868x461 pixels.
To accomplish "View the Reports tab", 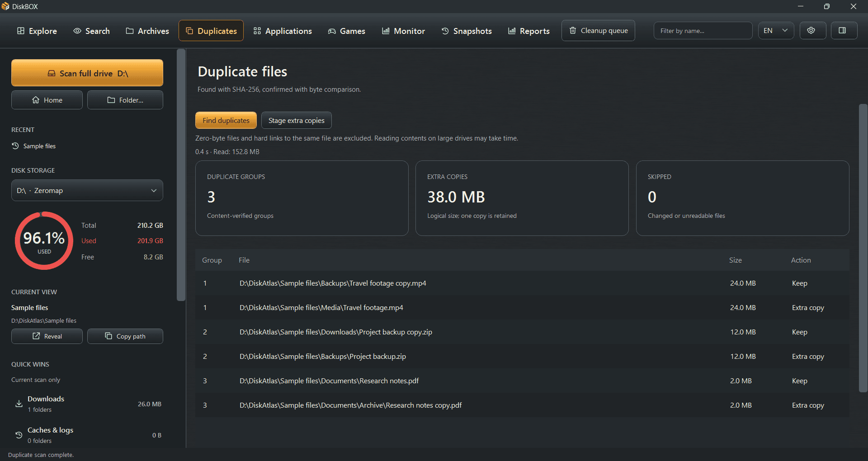I will coord(529,31).
